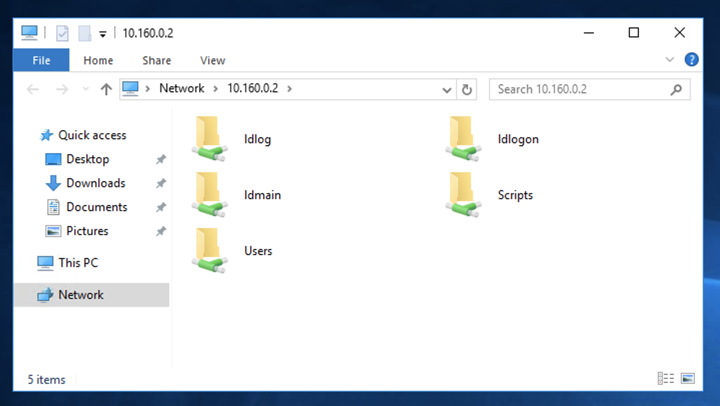
Task: Click Properties icon in quick access toolbar
Action: [62, 33]
